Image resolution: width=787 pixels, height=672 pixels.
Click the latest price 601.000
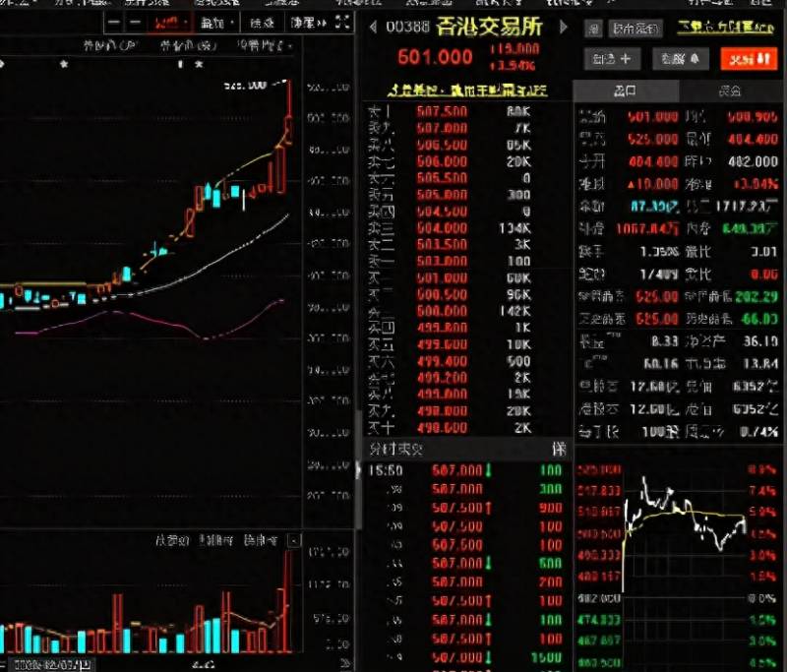(x=435, y=57)
